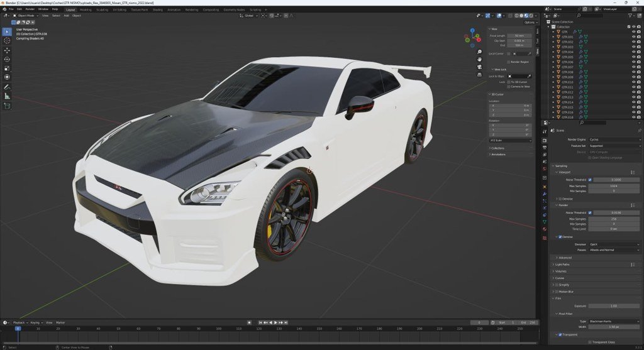This screenshot has height=350, width=644.
Task: Open the File menu
Action: (11, 9)
